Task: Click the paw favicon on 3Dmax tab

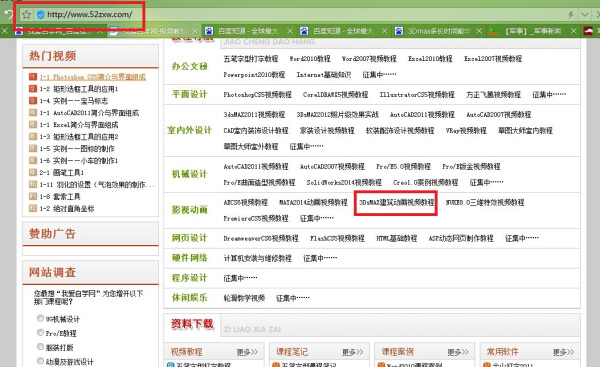Action: (398, 31)
